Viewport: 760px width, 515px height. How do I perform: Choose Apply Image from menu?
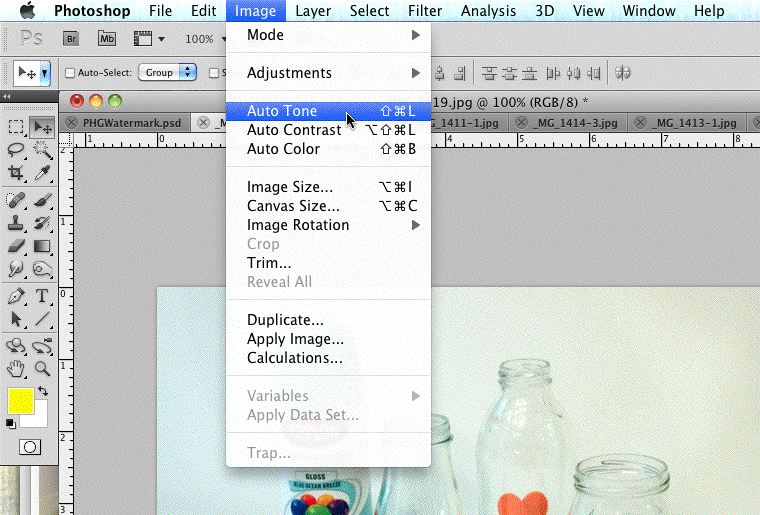pos(329,339)
